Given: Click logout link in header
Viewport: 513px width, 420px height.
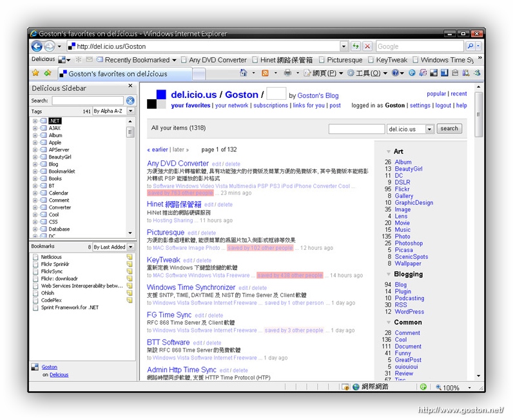Looking at the screenshot, I should (x=443, y=106).
